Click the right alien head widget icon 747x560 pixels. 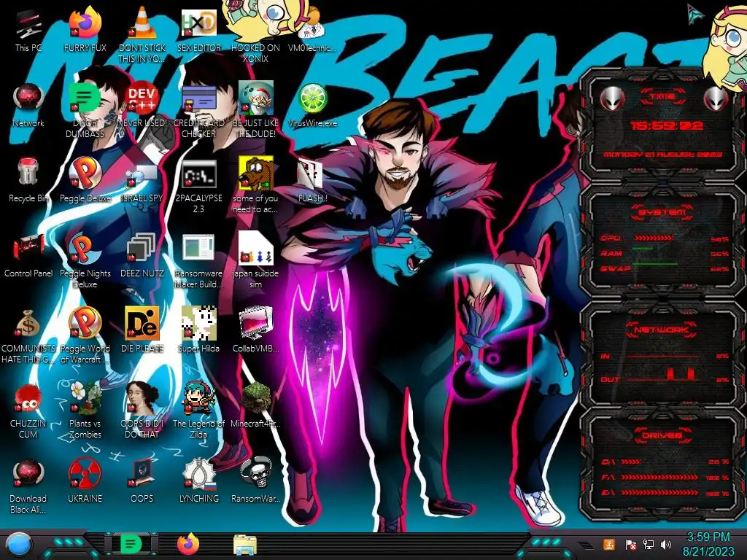click(716, 98)
